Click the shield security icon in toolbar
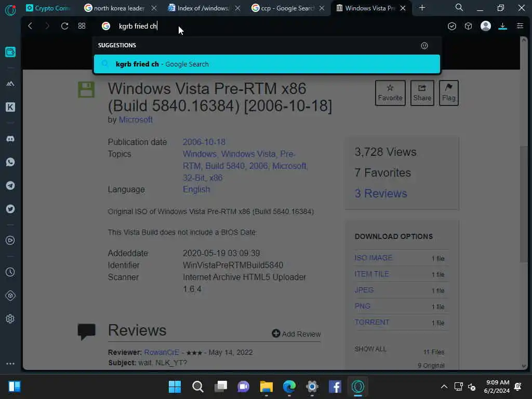The height and width of the screenshot is (399, 532). click(x=451, y=26)
